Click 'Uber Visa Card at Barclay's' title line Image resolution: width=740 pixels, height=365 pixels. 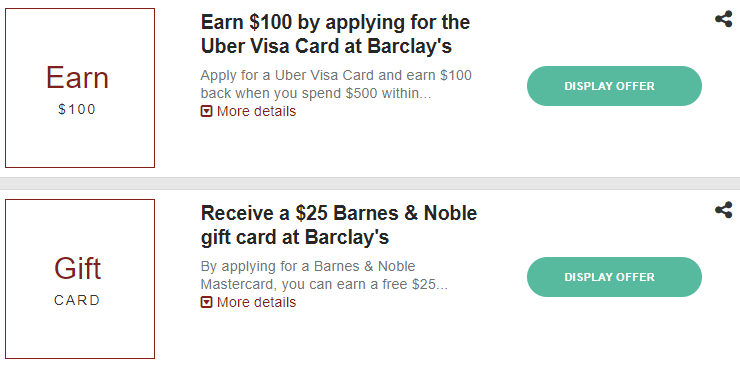click(x=327, y=46)
